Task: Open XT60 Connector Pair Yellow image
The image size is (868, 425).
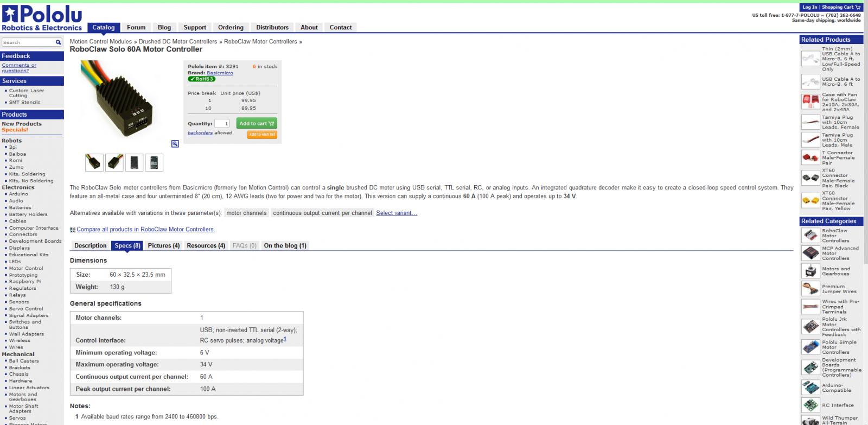Action: (810, 200)
